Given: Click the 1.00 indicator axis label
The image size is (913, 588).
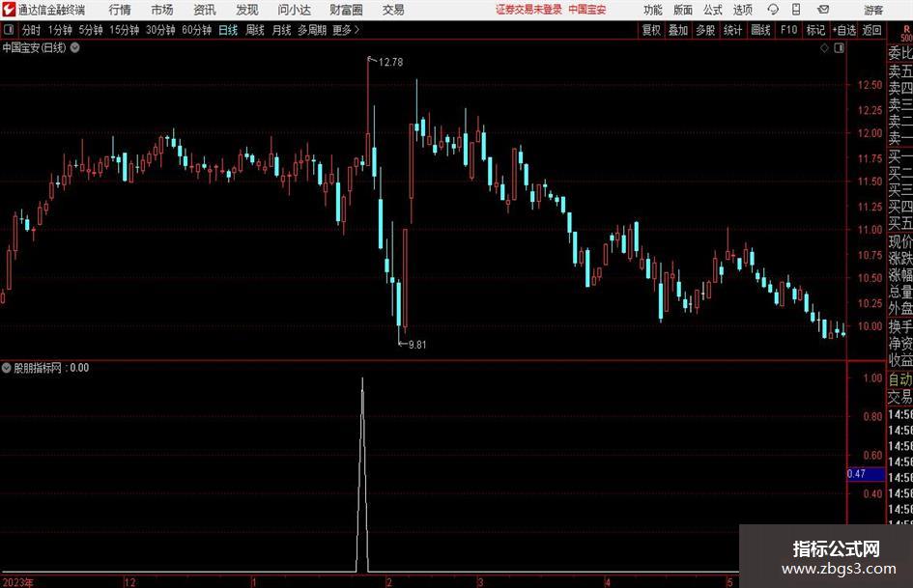Looking at the screenshot, I should 872,378.
